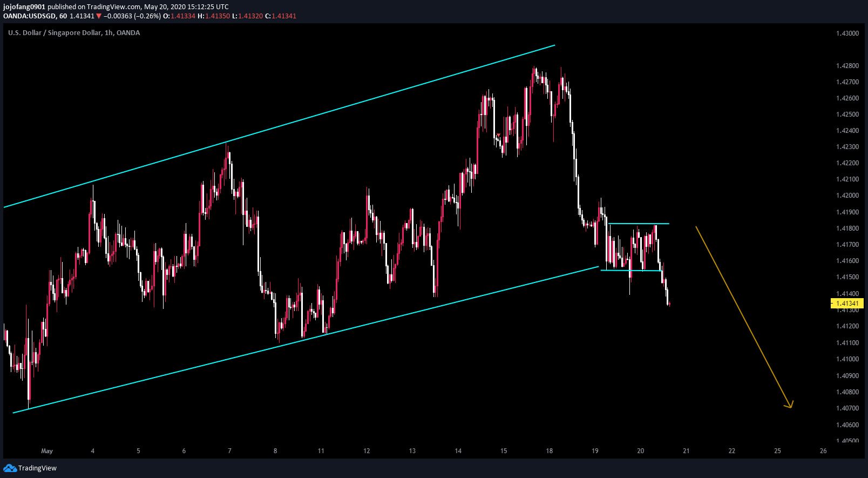Click the 1.42000 price axis label
This screenshot has width=868, height=478.
pyautogui.click(x=847, y=196)
